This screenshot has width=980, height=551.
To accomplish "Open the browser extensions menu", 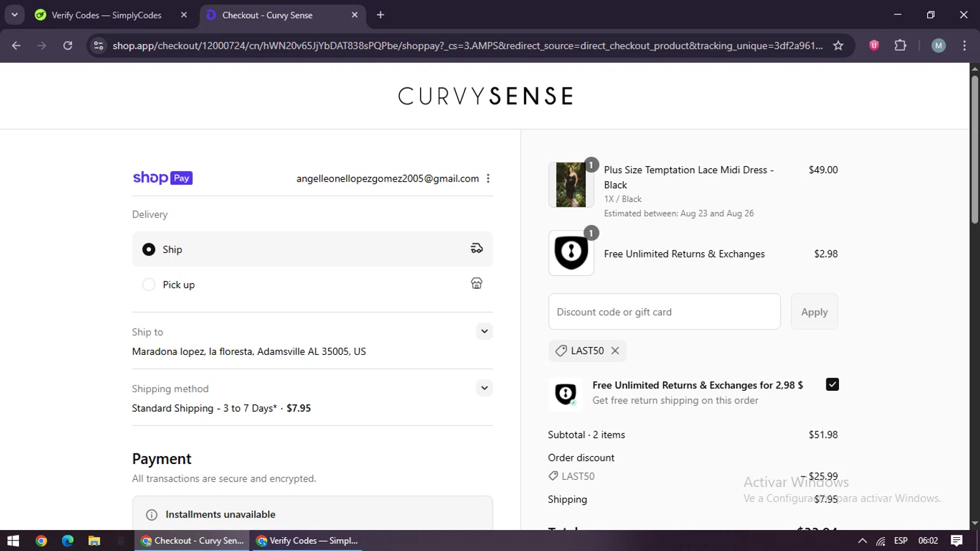I will pos(900,46).
